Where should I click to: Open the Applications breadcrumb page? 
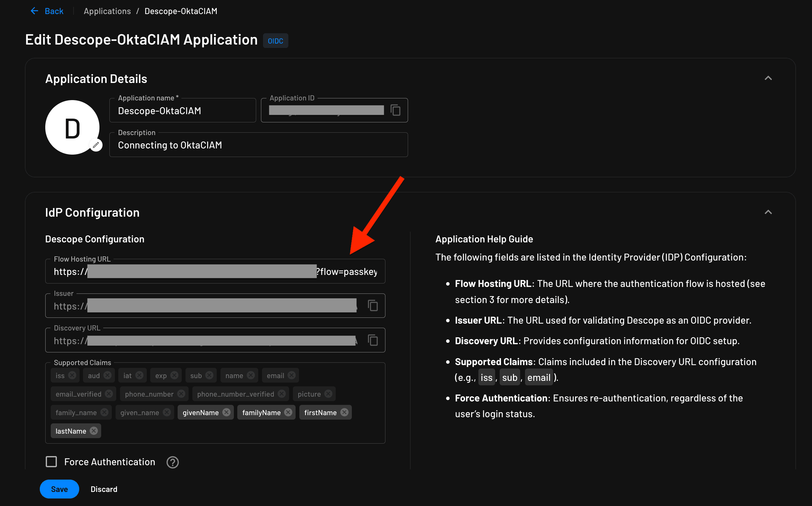[x=107, y=11]
